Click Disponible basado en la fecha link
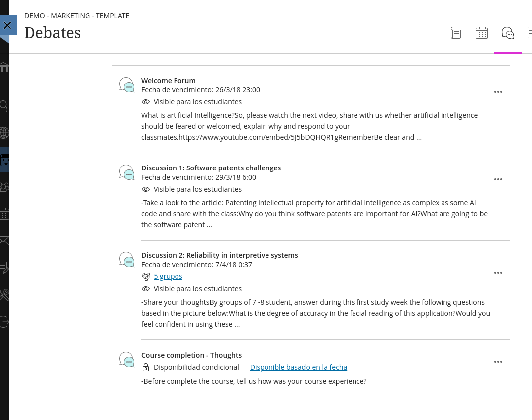Image resolution: width=532 pixels, height=420 pixels. point(298,367)
